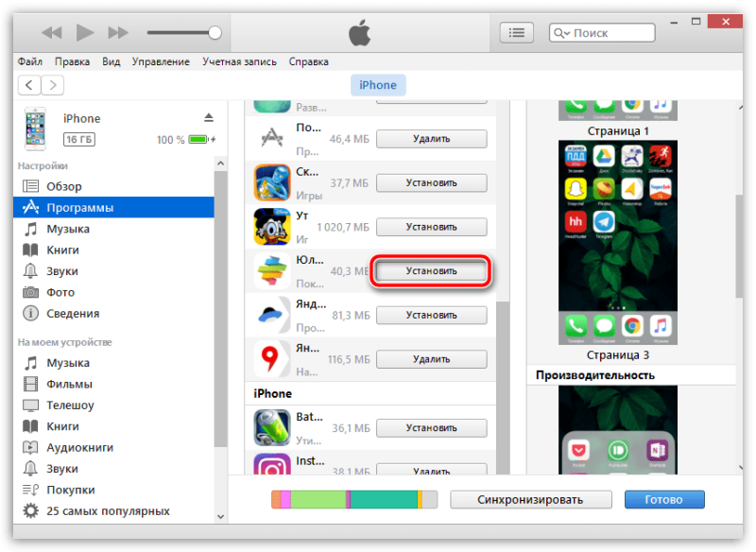
Task: Open Телешоу on the device
Action: click(113, 405)
